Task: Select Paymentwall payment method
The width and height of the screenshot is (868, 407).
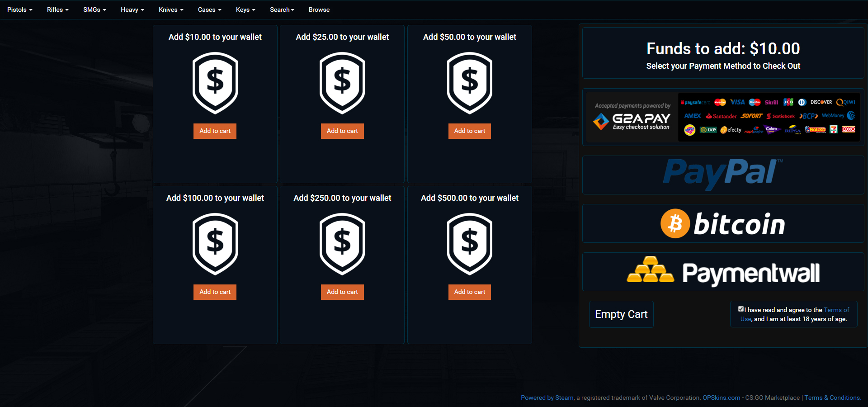Action: (x=722, y=272)
